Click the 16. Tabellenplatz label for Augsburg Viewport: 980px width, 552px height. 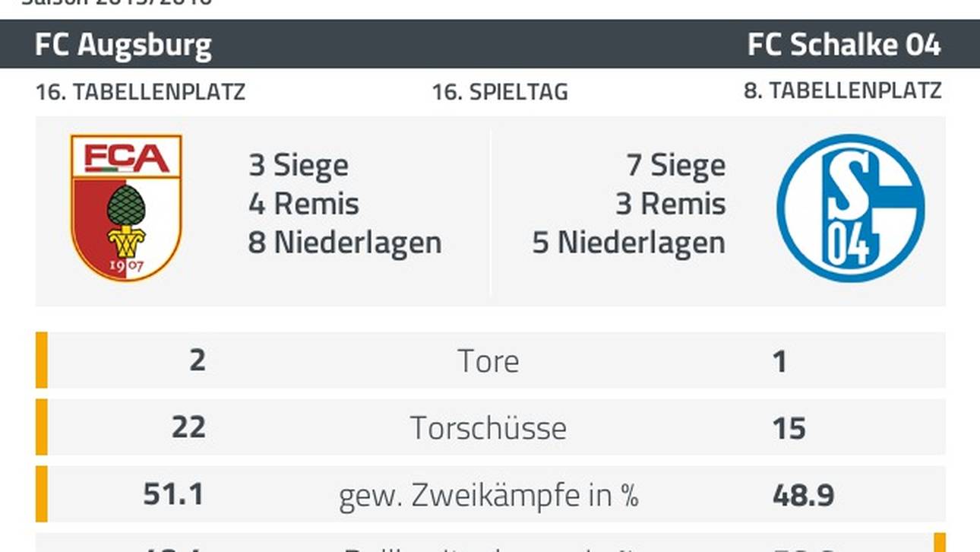pyautogui.click(x=141, y=92)
